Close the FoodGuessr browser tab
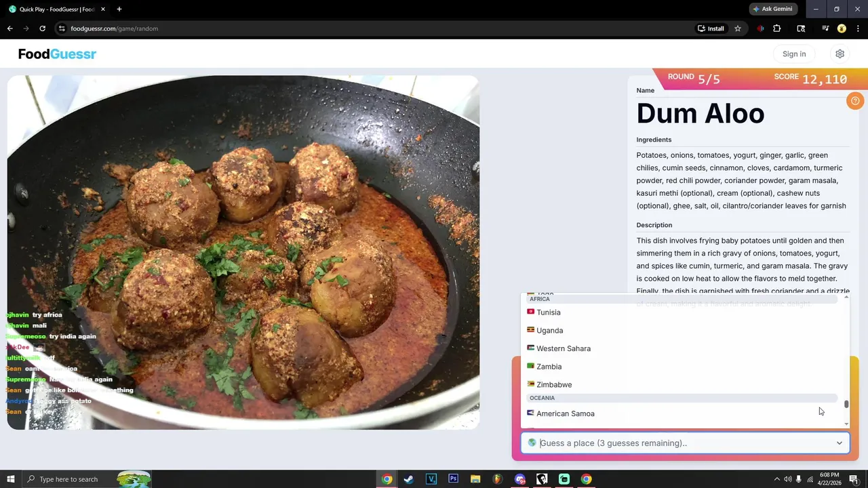 click(x=103, y=9)
